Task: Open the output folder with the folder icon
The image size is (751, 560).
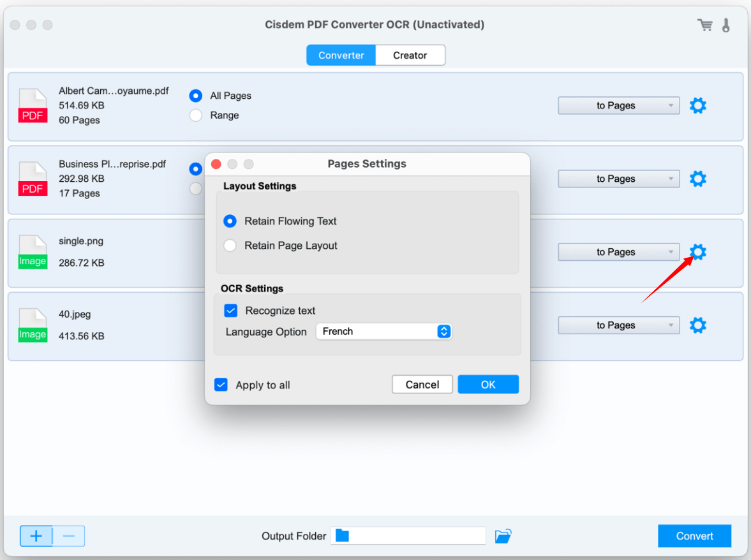Action: coord(503,536)
